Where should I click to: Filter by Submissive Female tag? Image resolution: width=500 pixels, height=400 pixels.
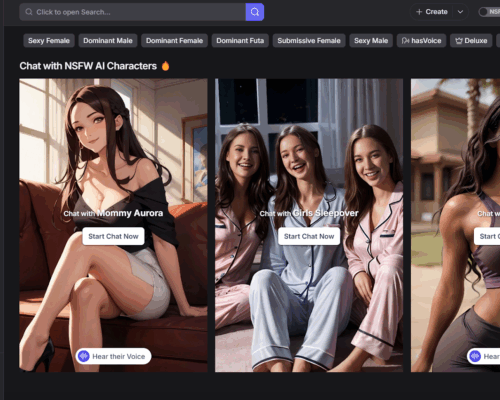[x=309, y=41]
